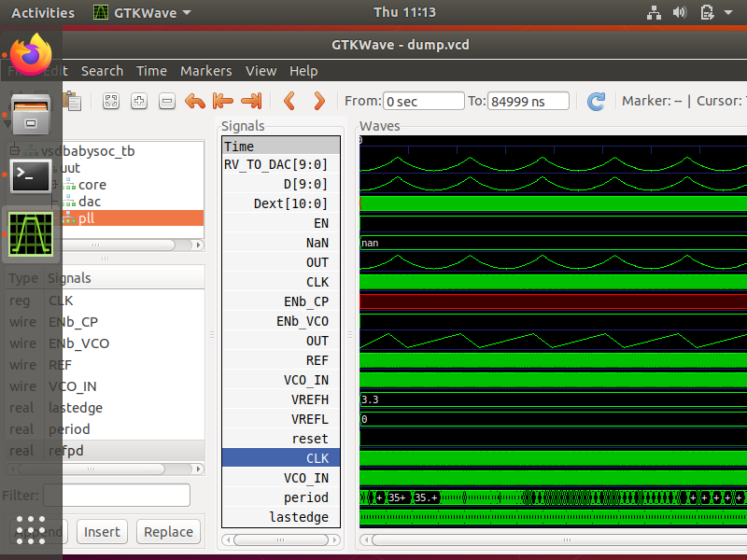Click the power indicator icon
This screenshot has height=560, width=747.
(x=707, y=12)
